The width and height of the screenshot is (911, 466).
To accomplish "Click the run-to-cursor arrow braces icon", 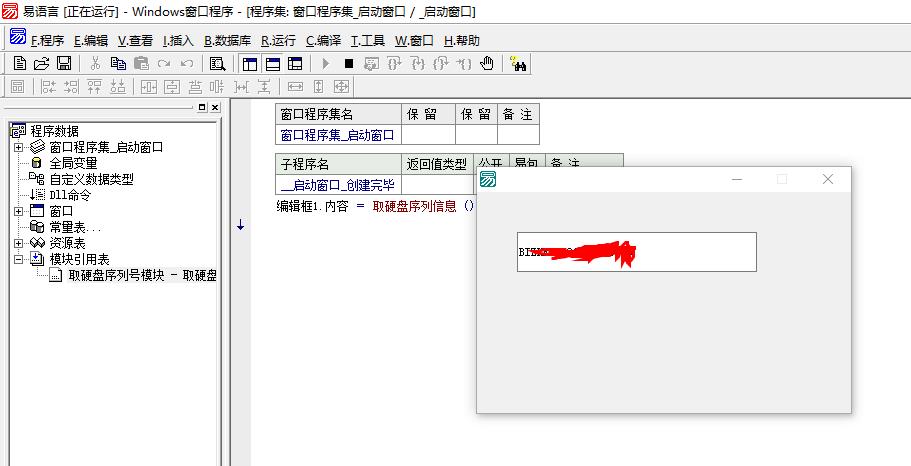I will [x=464, y=64].
